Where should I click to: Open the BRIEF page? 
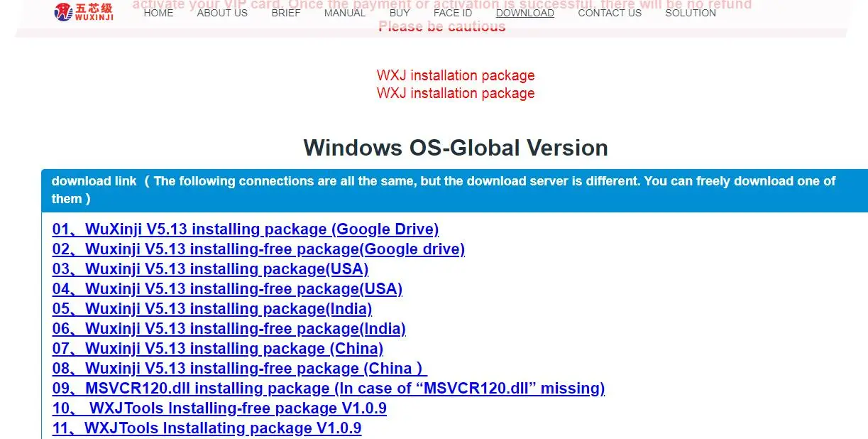tap(286, 13)
